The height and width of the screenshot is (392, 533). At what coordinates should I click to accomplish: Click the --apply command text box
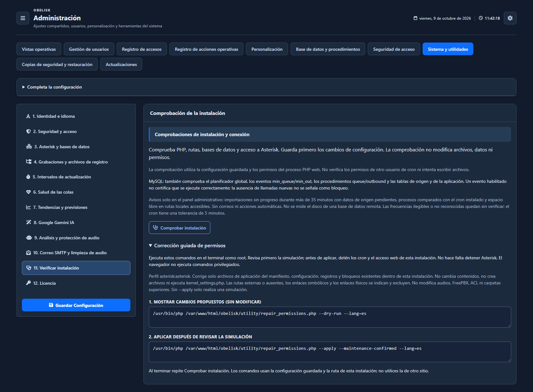click(330, 352)
